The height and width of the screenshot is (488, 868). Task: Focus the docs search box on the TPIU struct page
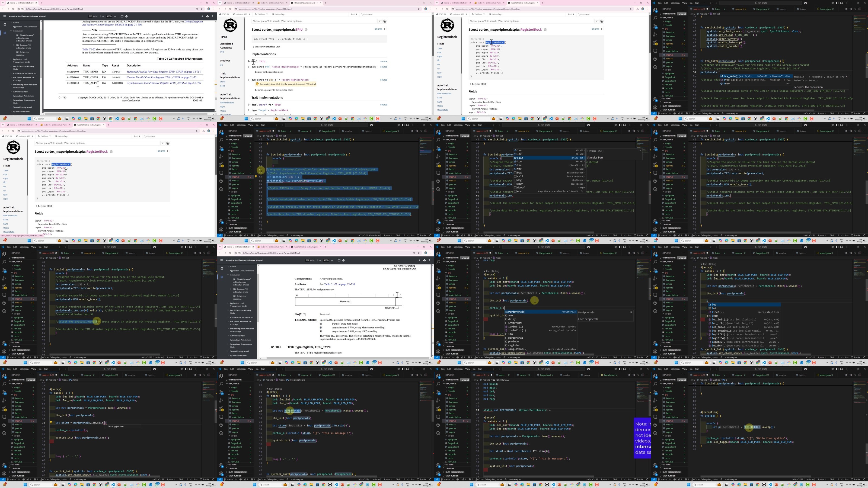pyautogui.click(x=314, y=21)
